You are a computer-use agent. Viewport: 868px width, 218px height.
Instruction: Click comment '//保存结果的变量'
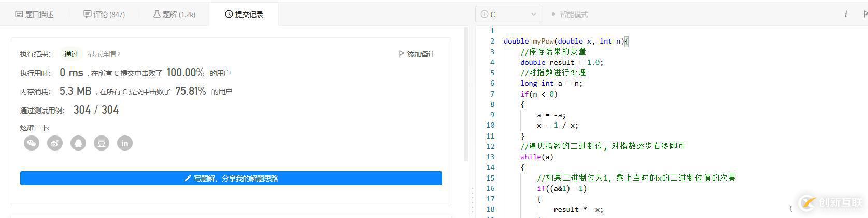pyautogui.click(x=553, y=51)
